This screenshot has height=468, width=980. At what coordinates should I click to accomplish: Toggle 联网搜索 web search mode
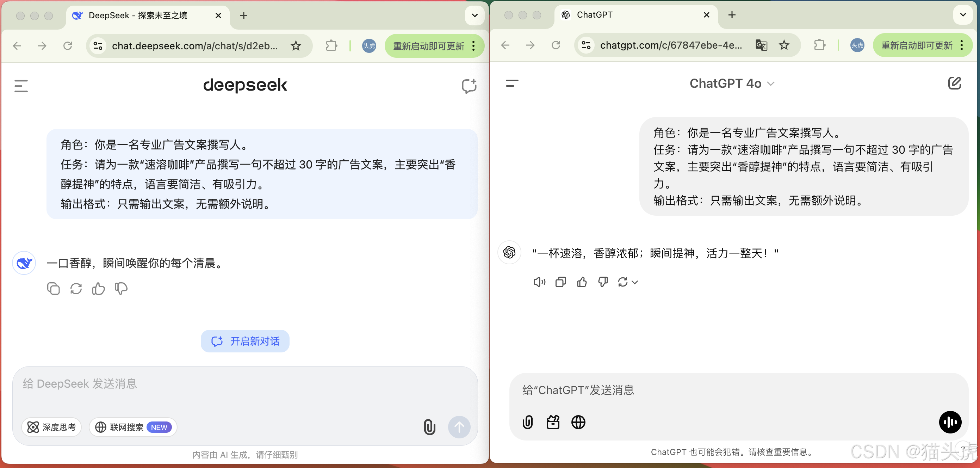[x=133, y=427]
